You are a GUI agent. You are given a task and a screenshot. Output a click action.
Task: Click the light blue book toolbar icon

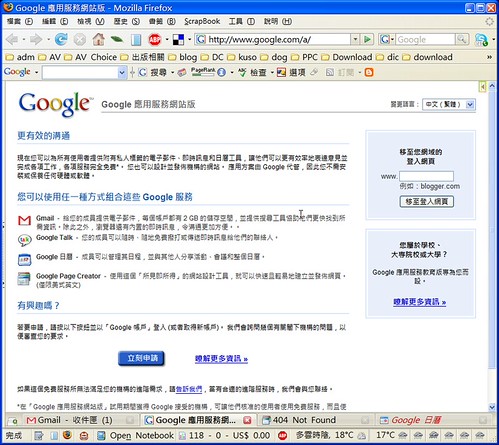136,40
